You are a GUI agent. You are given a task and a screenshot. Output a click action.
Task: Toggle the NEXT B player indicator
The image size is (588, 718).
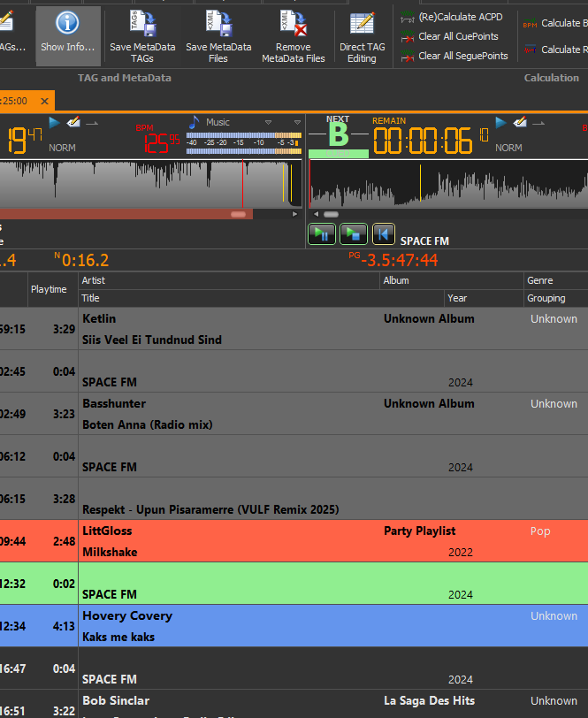[x=338, y=135]
